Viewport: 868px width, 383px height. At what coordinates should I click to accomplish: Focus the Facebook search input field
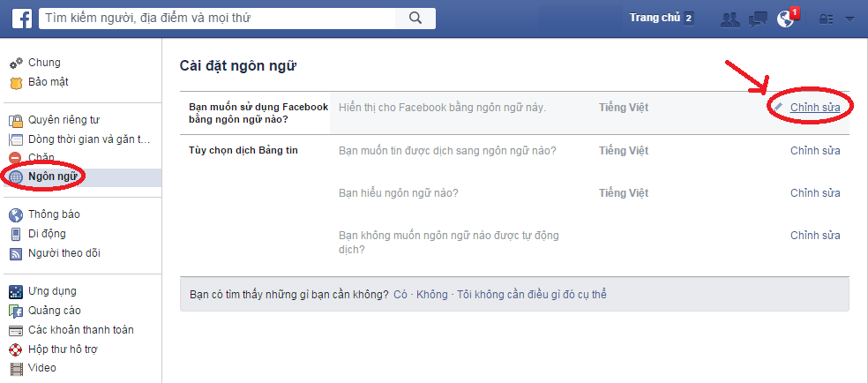(x=217, y=19)
